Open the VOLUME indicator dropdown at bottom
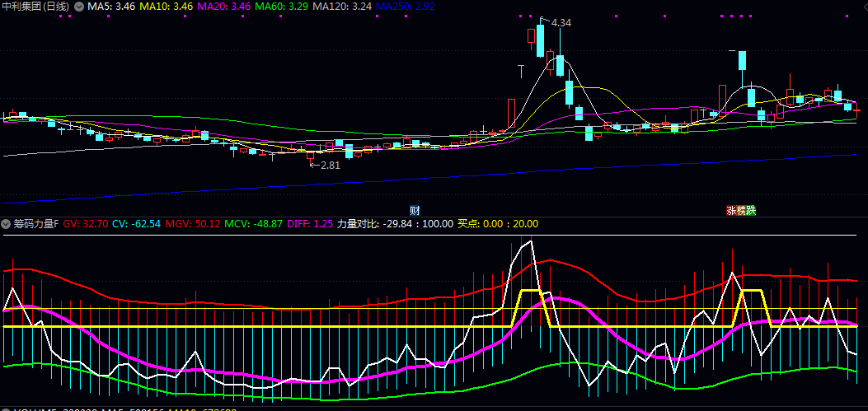 [x=7, y=409]
